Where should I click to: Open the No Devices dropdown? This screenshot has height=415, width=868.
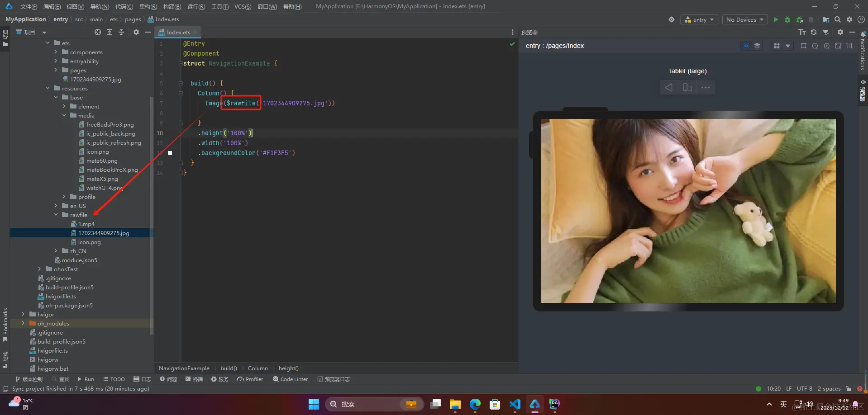(x=744, y=19)
